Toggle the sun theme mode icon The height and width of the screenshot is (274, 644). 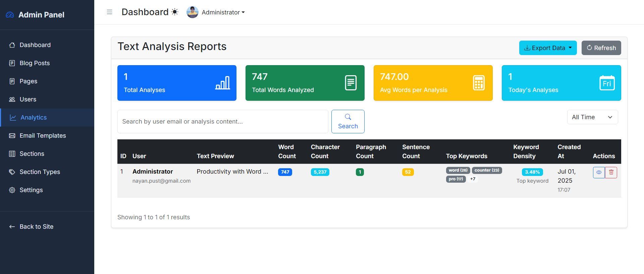(x=175, y=12)
